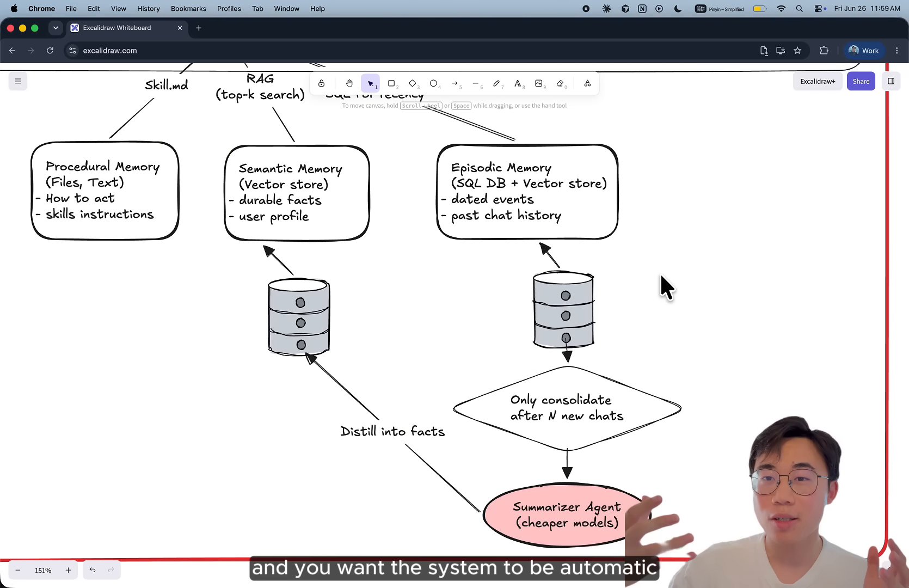This screenshot has height=588, width=909.
Task: Toggle the sidebar panel icon
Action: (891, 81)
